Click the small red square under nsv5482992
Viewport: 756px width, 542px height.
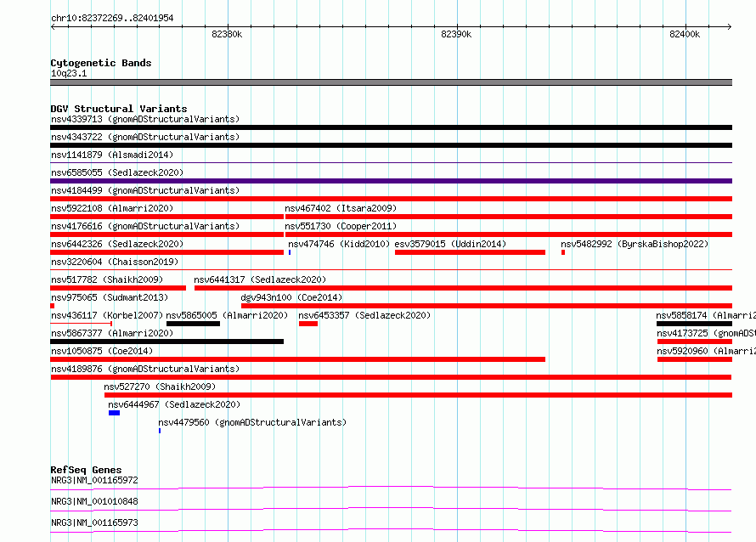point(563,252)
